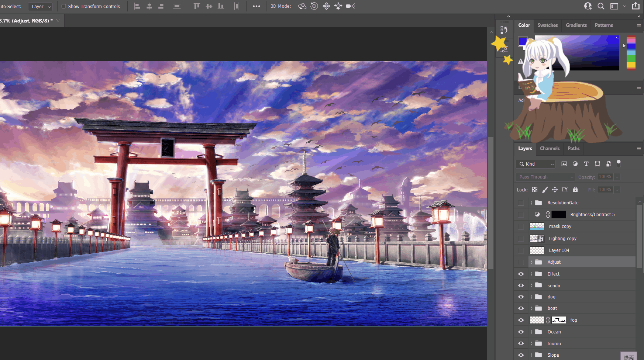
Task: Select the Layer 104 layer
Action: (x=559, y=250)
